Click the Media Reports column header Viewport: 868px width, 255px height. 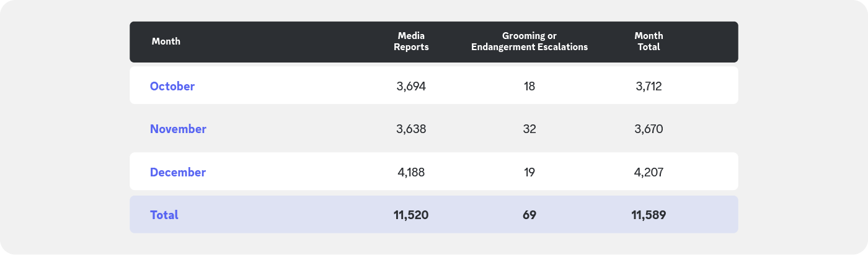pyautogui.click(x=412, y=41)
